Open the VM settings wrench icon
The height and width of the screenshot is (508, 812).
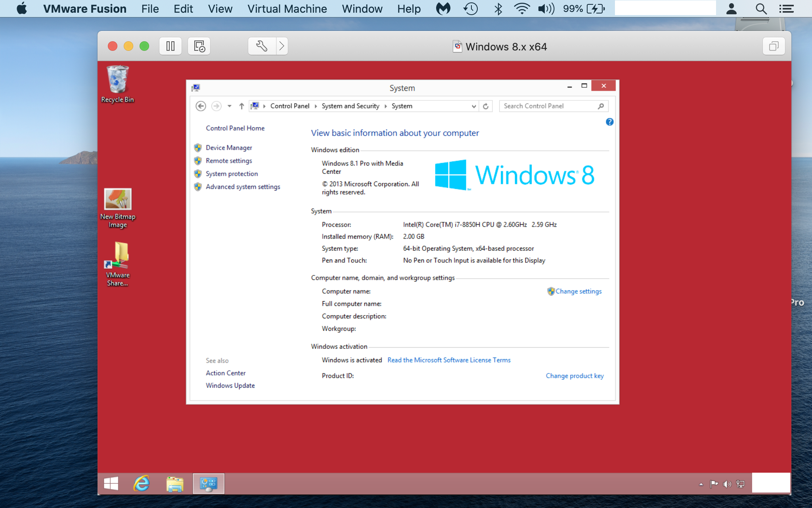point(262,46)
